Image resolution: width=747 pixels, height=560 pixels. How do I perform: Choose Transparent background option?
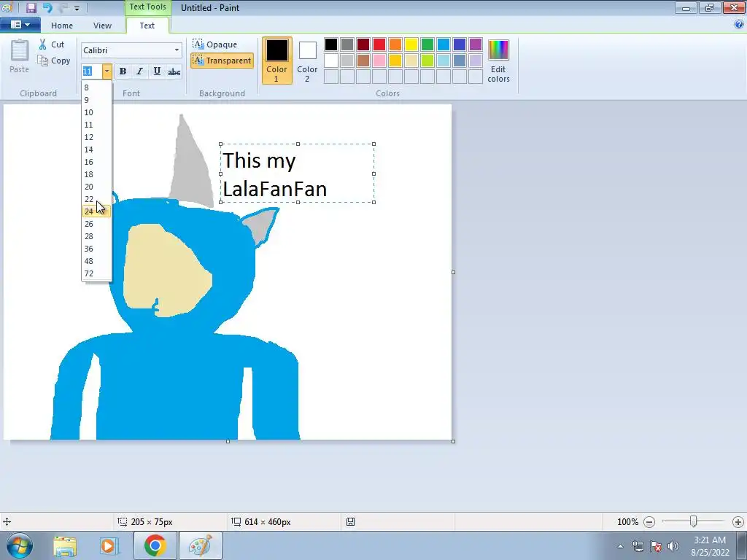tap(222, 61)
